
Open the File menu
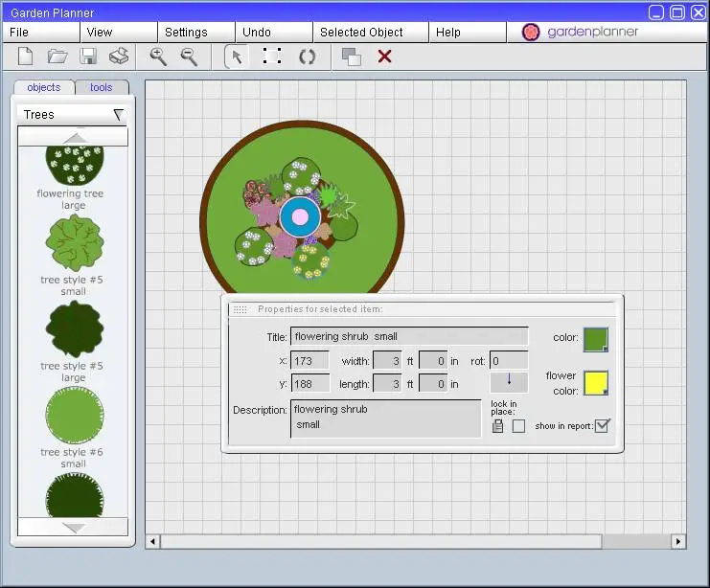point(41,33)
